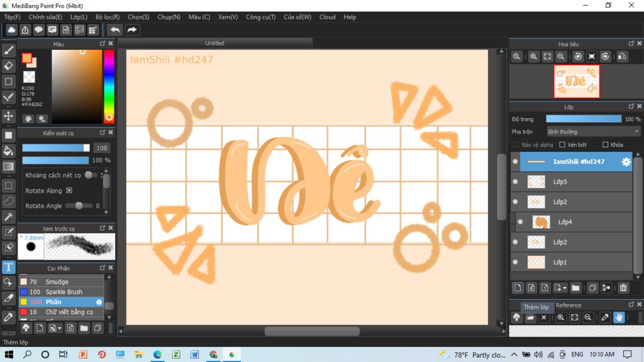Select the Move tool
This screenshot has height=362, width=644.
[8, 116]
